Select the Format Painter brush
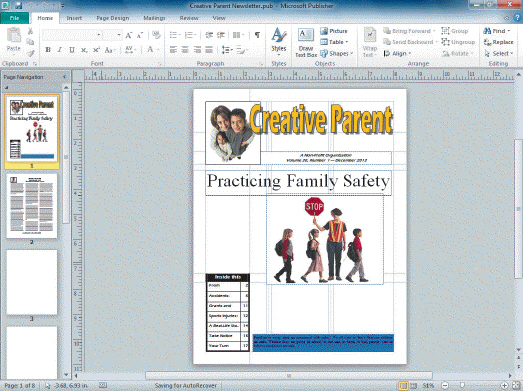523x391 pixels. [30, 53]
